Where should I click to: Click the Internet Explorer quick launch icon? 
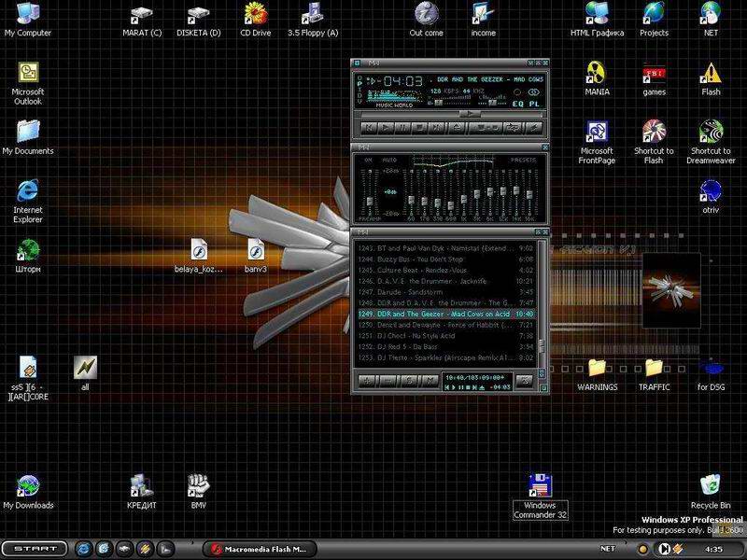click(83, 549)
